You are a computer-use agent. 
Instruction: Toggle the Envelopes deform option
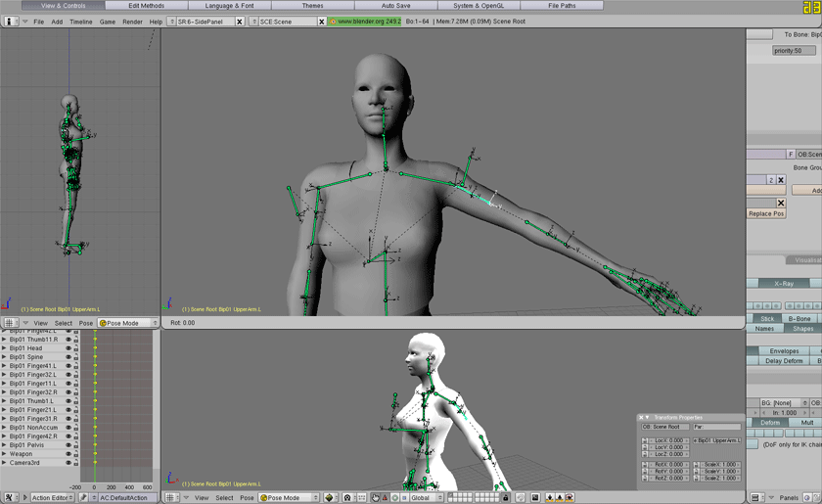click(784, 351)
